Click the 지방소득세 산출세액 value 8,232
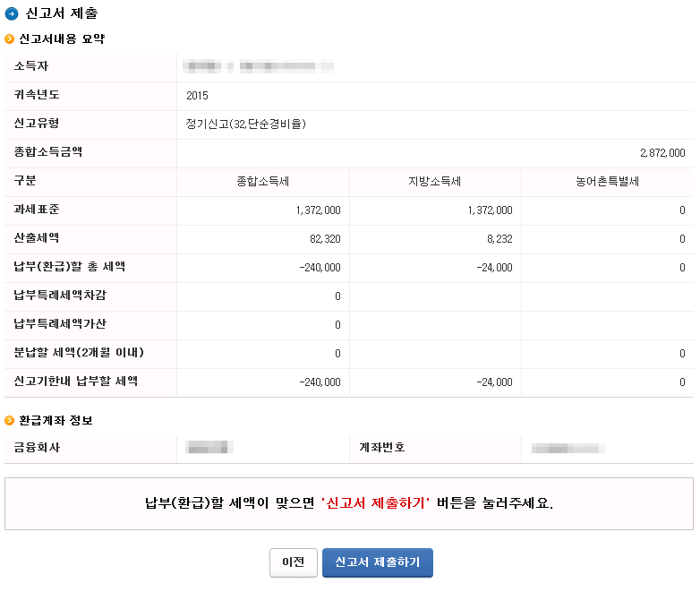The image size is (700, 592). [x=499, y=239]
